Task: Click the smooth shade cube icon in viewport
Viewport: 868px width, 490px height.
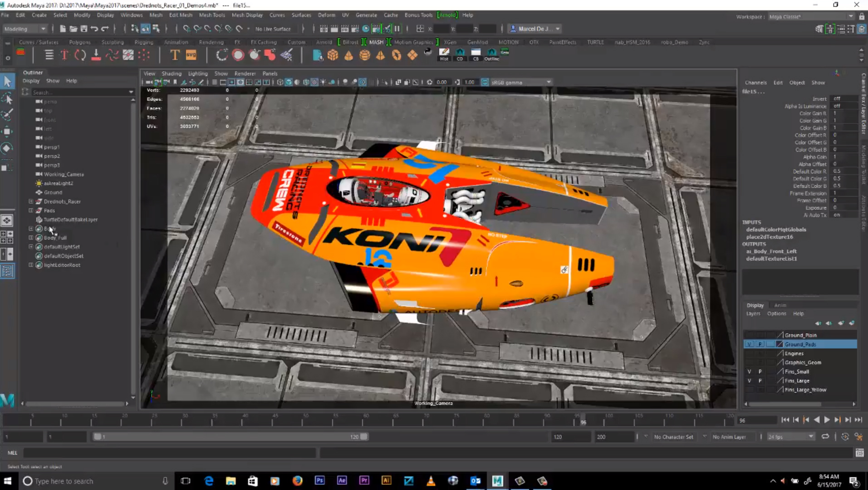Action: coord(289,82)
